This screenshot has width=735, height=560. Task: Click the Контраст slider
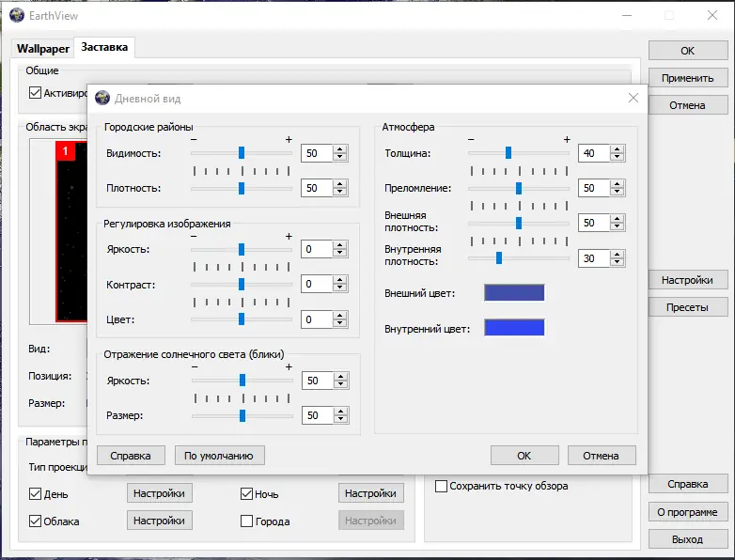[x=242, y=284]
